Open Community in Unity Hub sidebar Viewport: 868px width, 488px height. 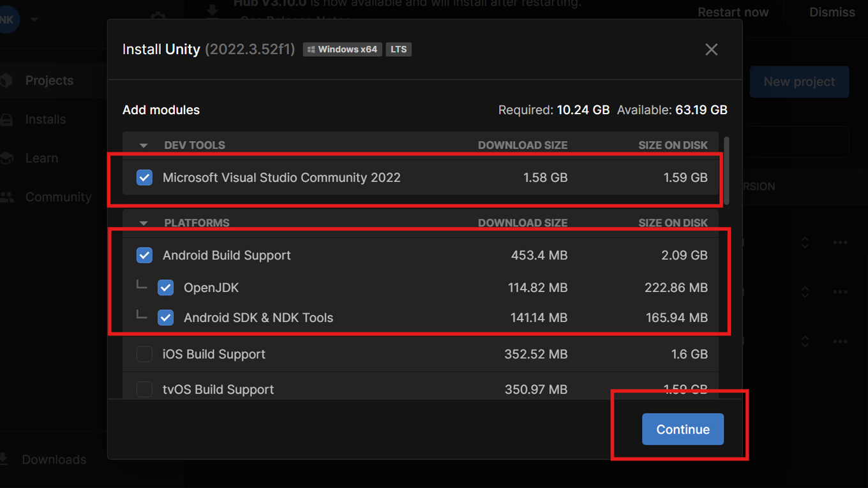tap(58, 197)
